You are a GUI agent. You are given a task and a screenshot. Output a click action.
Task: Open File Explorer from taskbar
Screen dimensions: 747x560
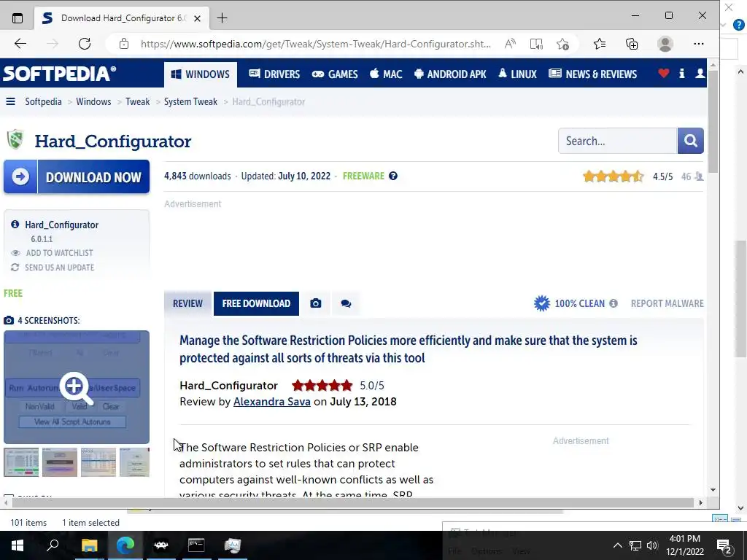pos(89,545)
